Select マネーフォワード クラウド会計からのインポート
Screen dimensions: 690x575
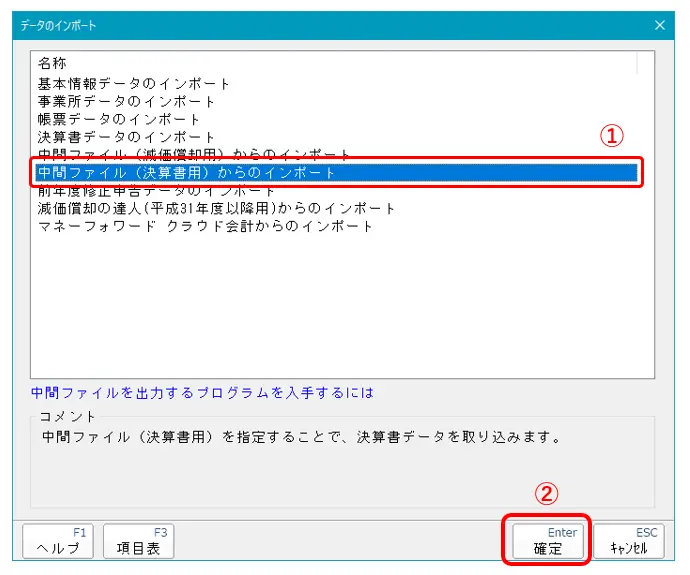(x=205, y=226)
